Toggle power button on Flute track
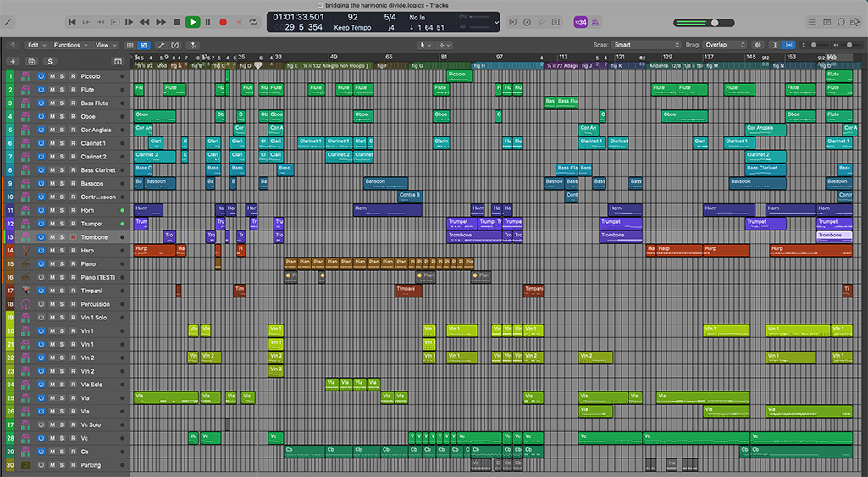Screen dimensions: 868x477 pyautogui.click(x=41, y=90)
